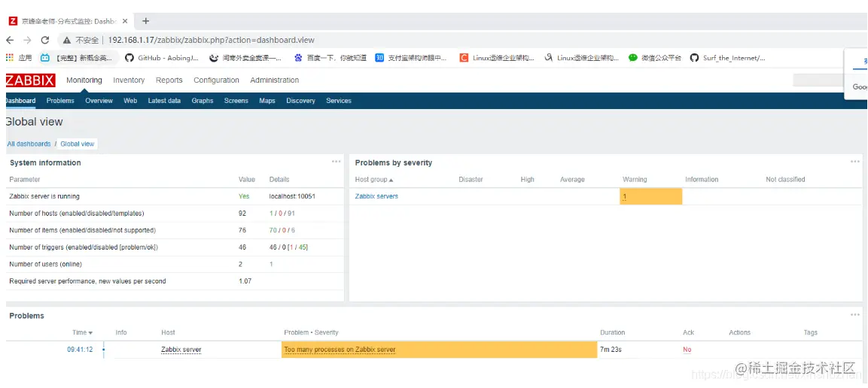
Task: Open the 支付宝架构师 bookmark
Action: coord(411,57)
